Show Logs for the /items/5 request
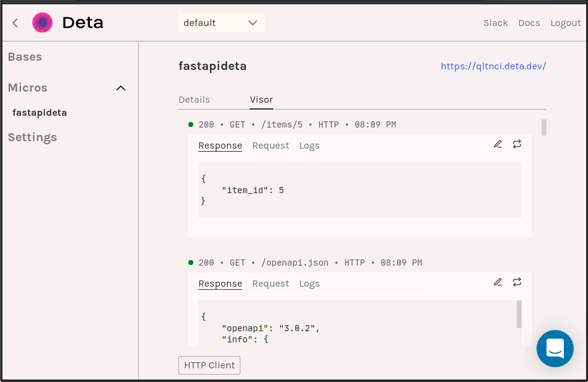The image size is (588, 382). [x=309, y=145]
